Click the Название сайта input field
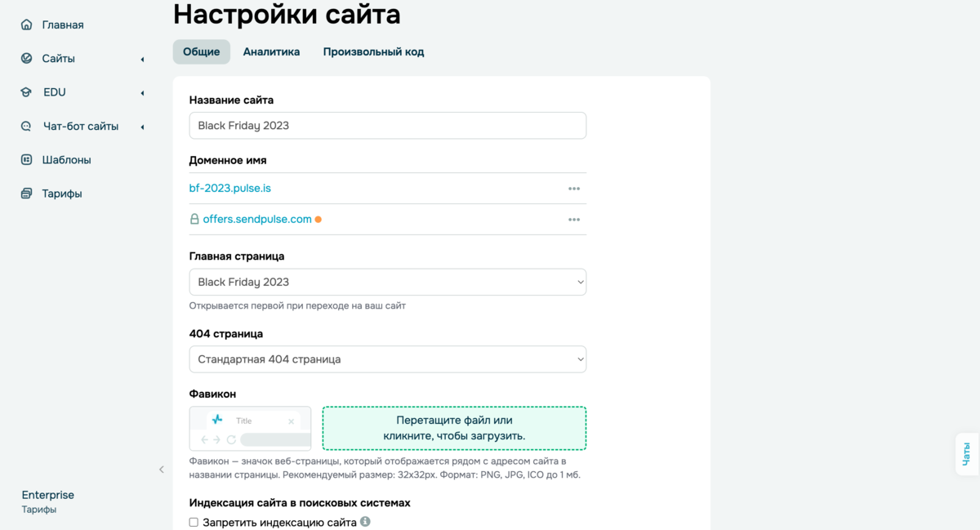 (387, 126)
